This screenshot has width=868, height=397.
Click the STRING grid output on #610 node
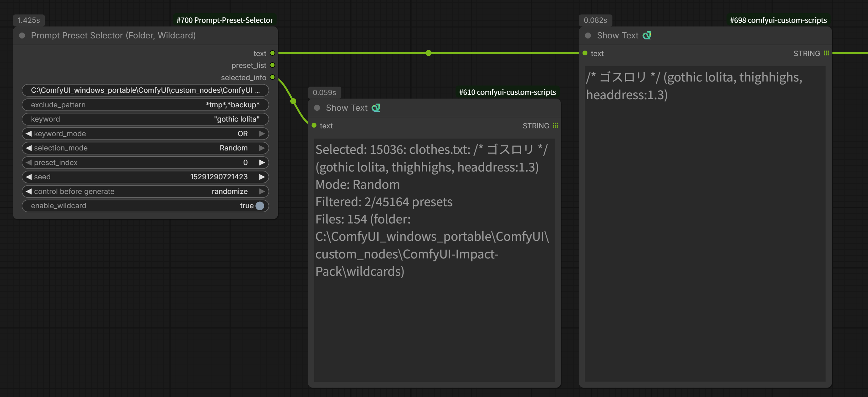click(556, 126)
